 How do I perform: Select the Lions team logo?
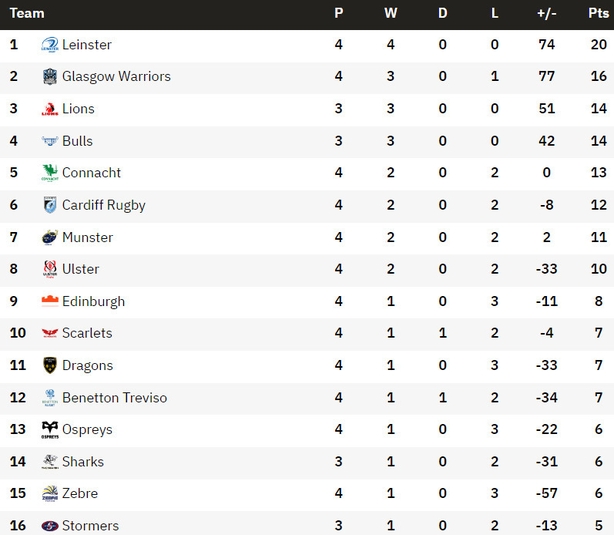tap(50, 109)
